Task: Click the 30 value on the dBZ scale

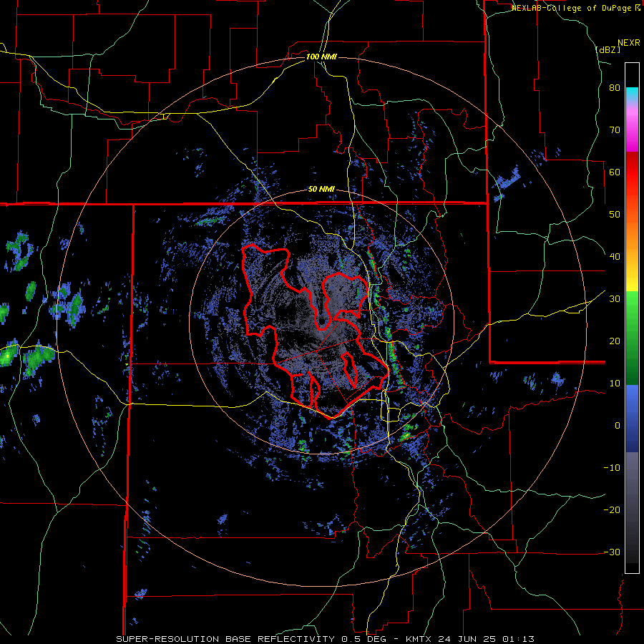Action: 615,299
